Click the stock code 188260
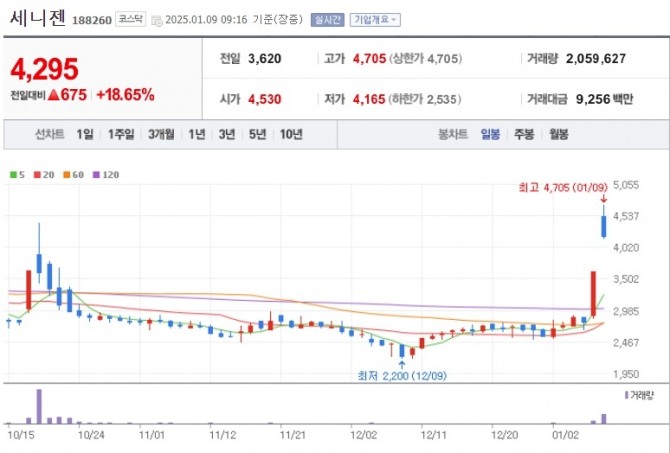Viewport: 670px width, 453px height. tap(92, 20)
